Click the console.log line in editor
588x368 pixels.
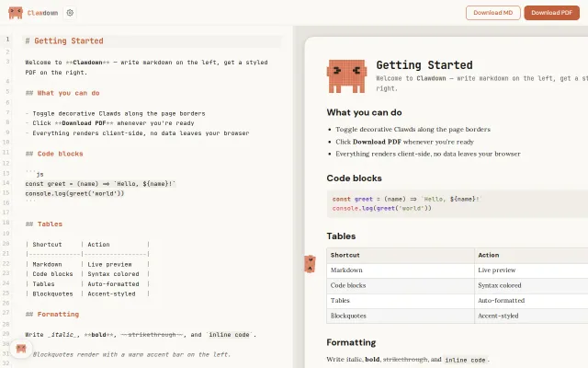[x=74, y=193]
